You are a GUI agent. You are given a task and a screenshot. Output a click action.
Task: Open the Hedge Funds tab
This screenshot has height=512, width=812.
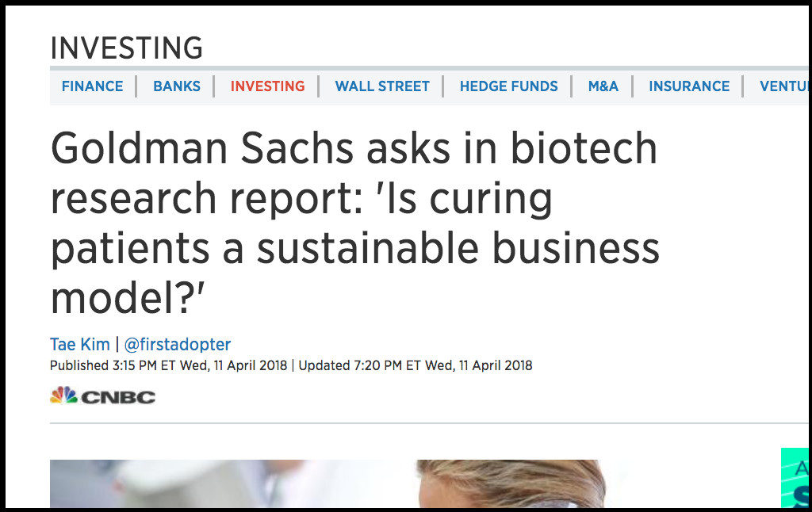click(x=508, y=86)
